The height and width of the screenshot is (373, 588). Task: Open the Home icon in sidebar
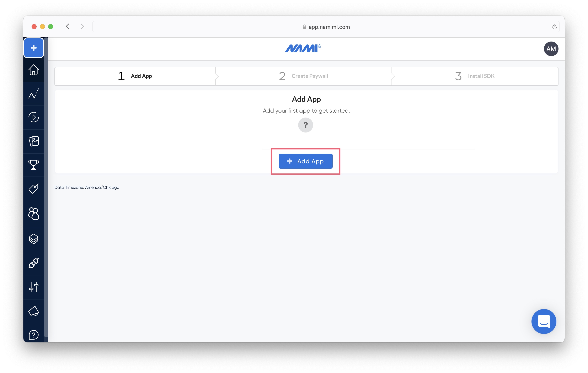coord(34,70)
